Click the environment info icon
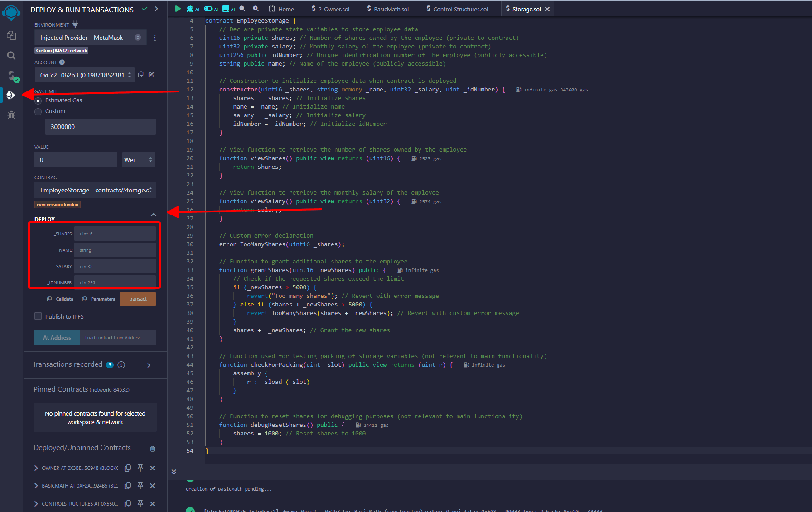The height and width of the screenshot is (512, 812). 155,38
